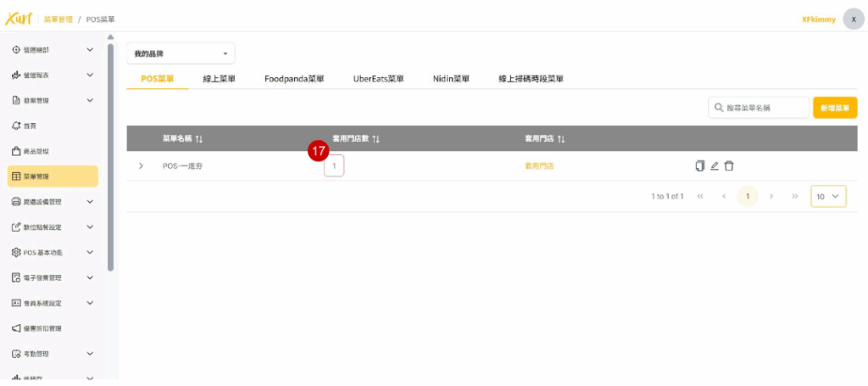Screen dimensions: 868x386
Task: Click the XFkimmy user avatar
Action: (853, 19)
